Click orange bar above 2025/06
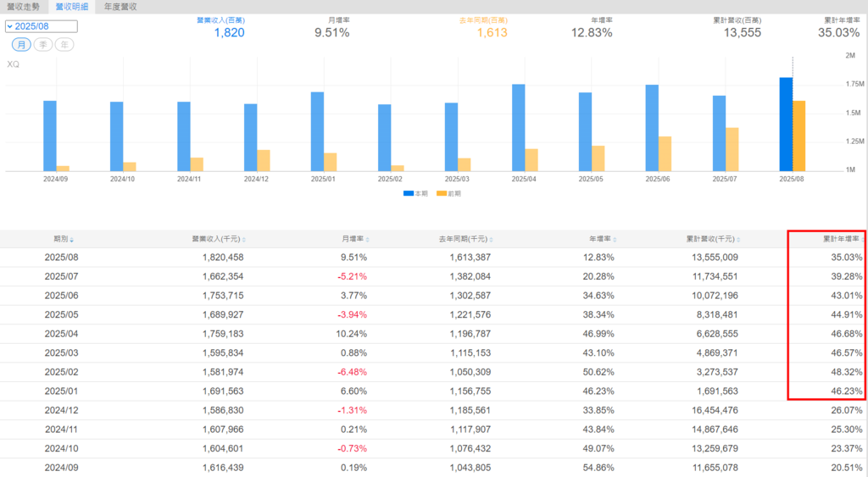 (x=665, y=154)
